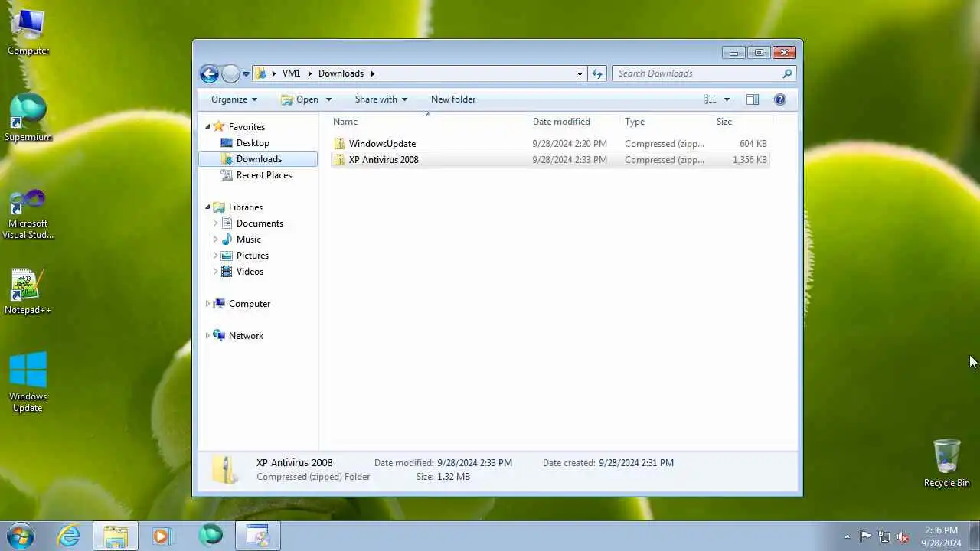Image resolution: width=980 pixels, height=551 pixels.
Task: Collapse the Libraries group
Action: coord(207,207)
